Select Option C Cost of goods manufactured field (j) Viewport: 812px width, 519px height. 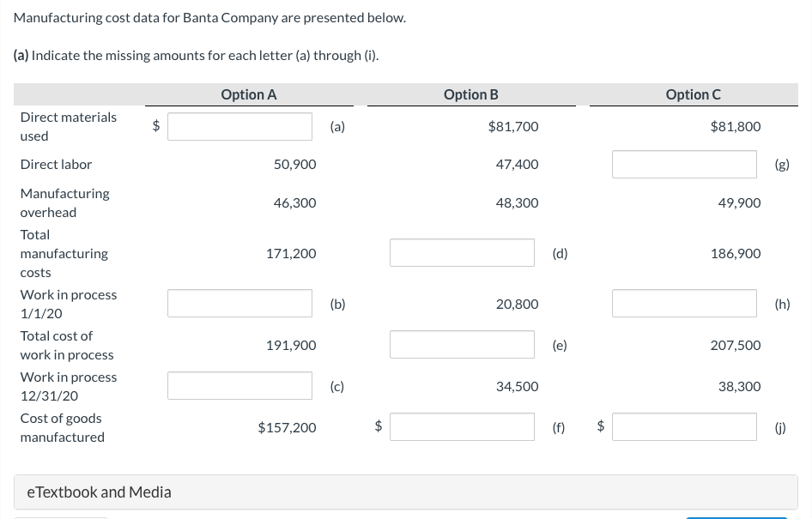tap(684, 427)
